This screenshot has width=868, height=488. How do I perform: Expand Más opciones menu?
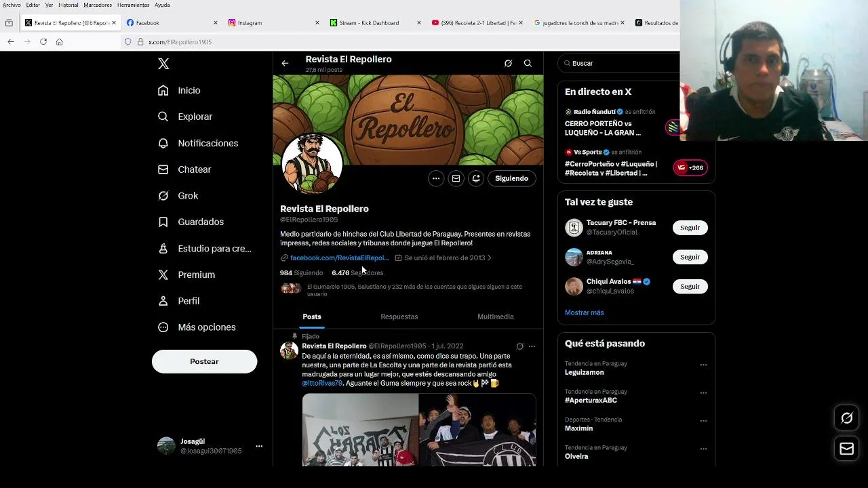pos(197,327)
